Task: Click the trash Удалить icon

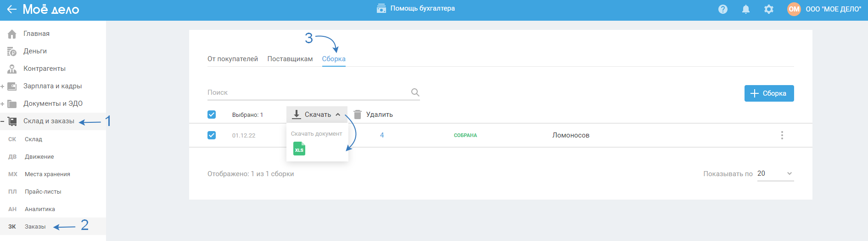Action: tap(358, 115)
